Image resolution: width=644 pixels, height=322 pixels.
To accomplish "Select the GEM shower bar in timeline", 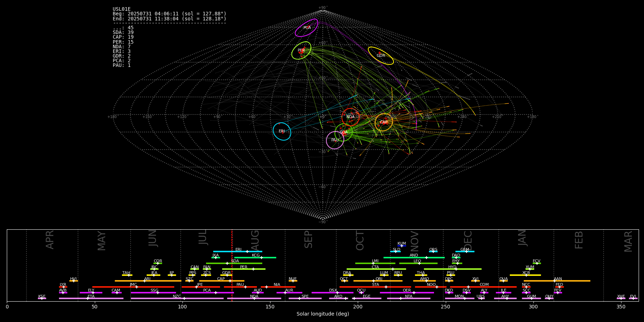I will click(465, 252).
